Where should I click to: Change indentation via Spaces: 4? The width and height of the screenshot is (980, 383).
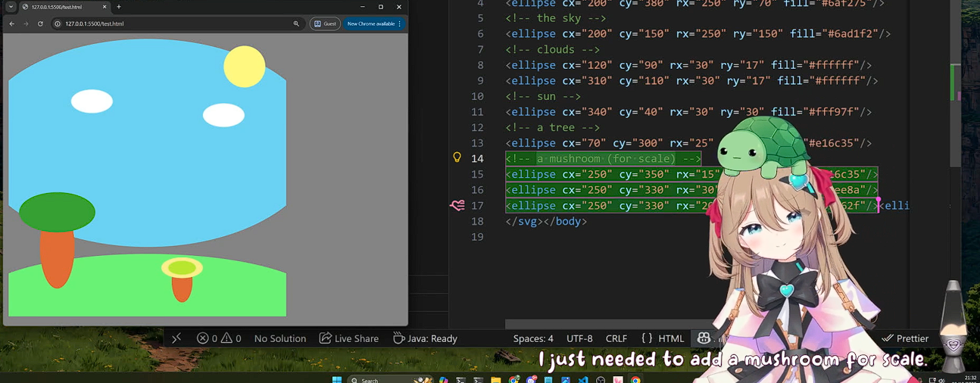click(x=533, y=338)
